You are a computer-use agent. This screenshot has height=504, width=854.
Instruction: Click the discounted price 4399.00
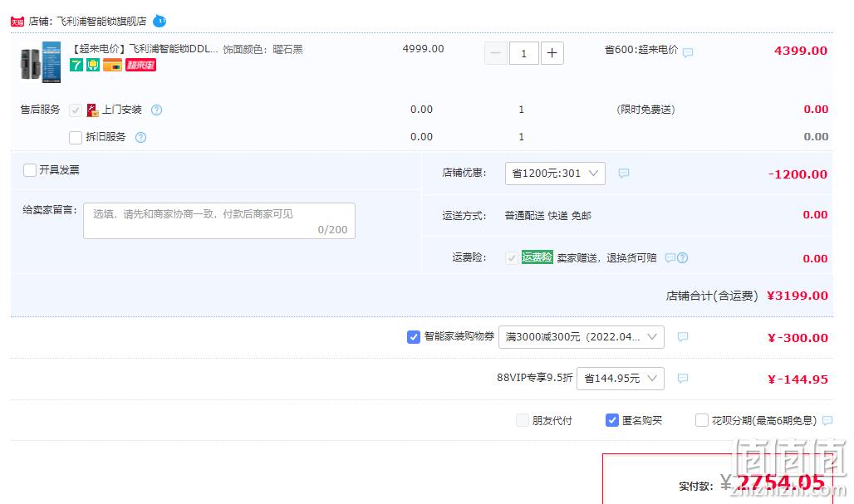tap(801, 51)
